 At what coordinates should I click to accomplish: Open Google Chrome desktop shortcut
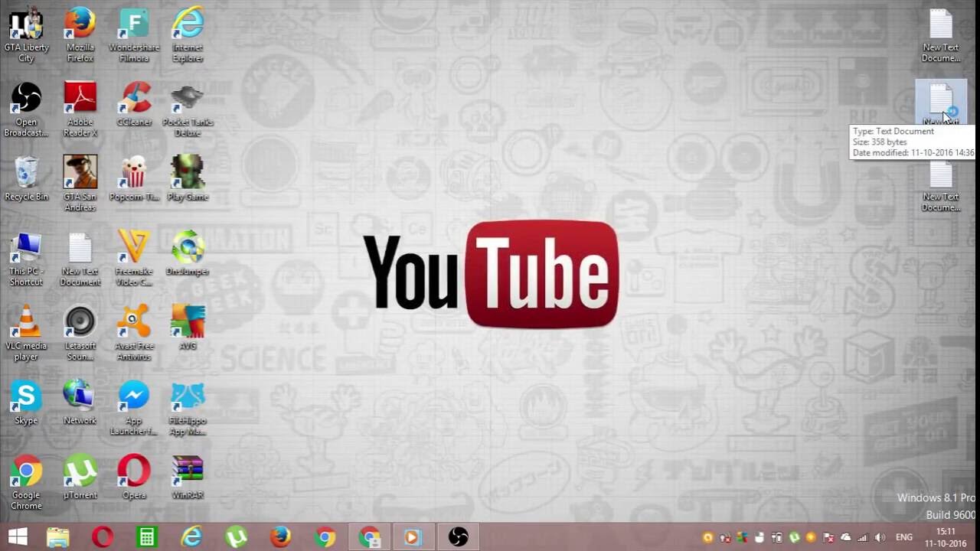coord(26,482)
